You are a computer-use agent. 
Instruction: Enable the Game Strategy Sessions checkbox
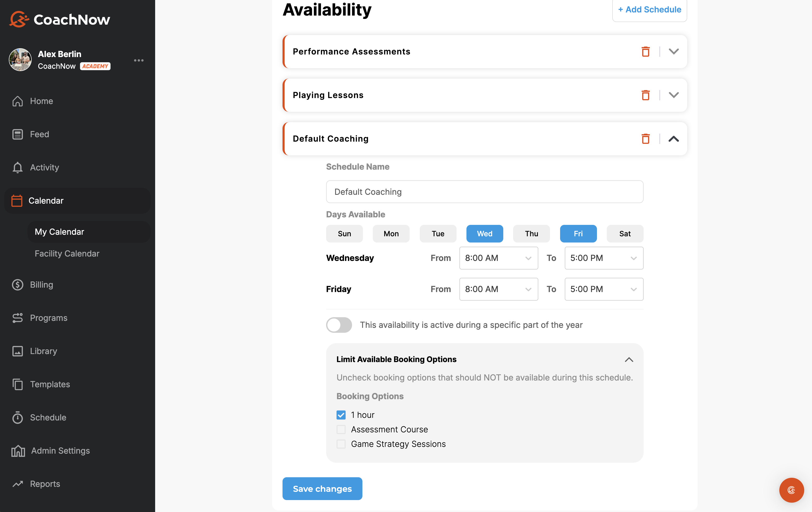point(341,444)
